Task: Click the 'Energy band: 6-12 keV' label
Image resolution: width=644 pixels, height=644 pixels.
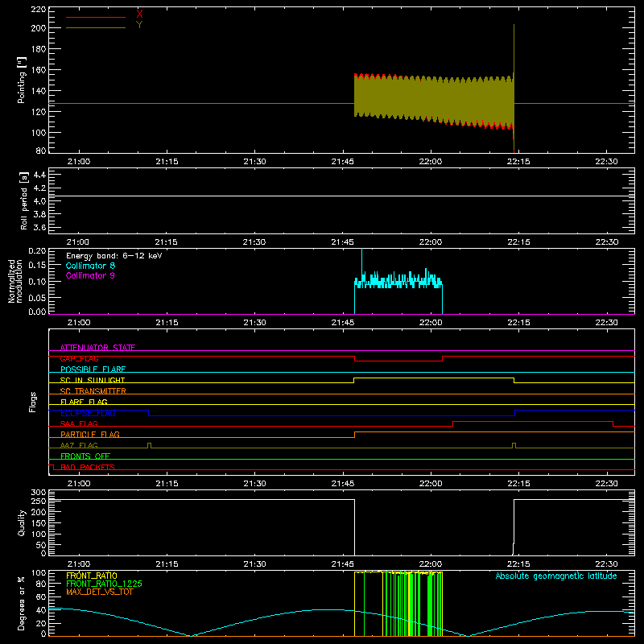Action: coord(114,256)
